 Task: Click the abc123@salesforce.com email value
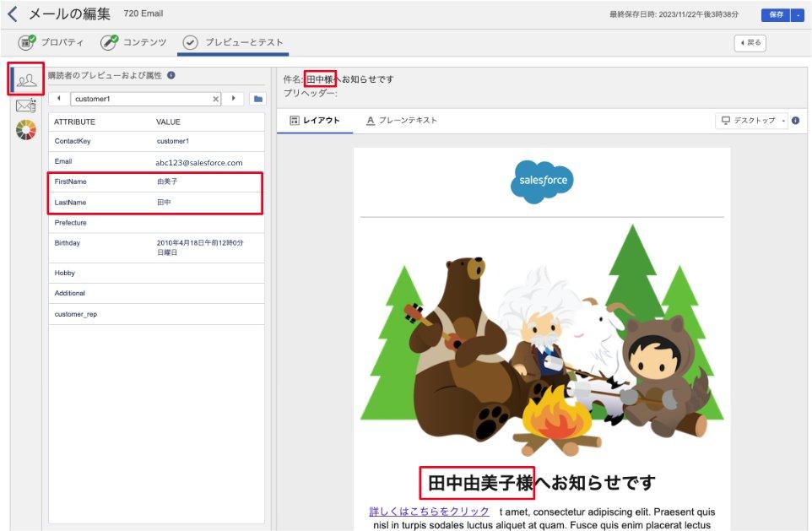[199, 163]
